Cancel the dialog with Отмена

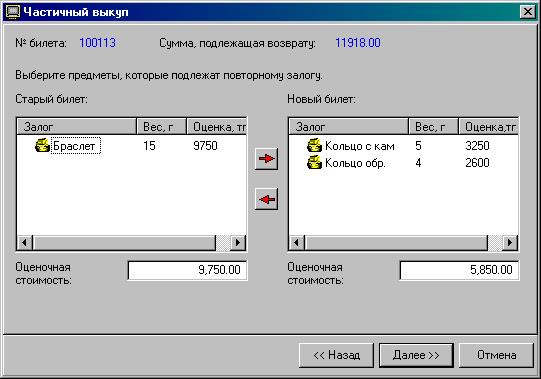pos(496,355)
